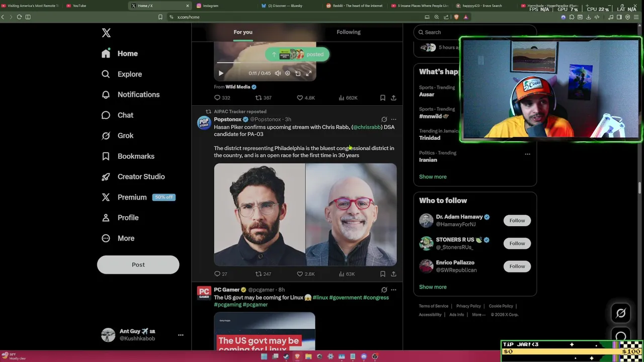Click the Brave Shields icon in the address bar

coord(456,17)
